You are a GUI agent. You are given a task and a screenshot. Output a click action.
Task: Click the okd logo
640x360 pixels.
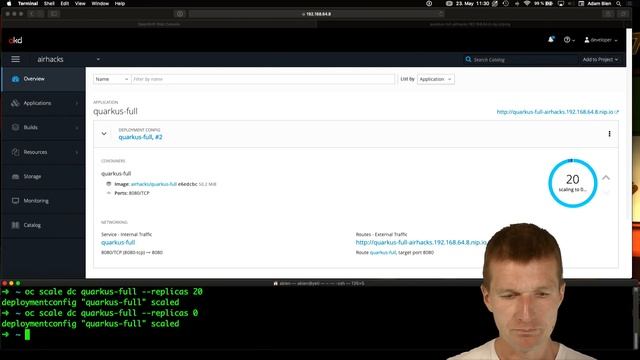16,40
